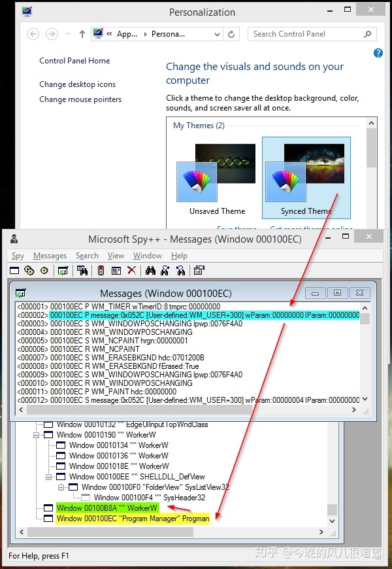Open Control Panel Home link
Image resolution: width=392 pixels, height=569 pixels.
coord(74,61)
